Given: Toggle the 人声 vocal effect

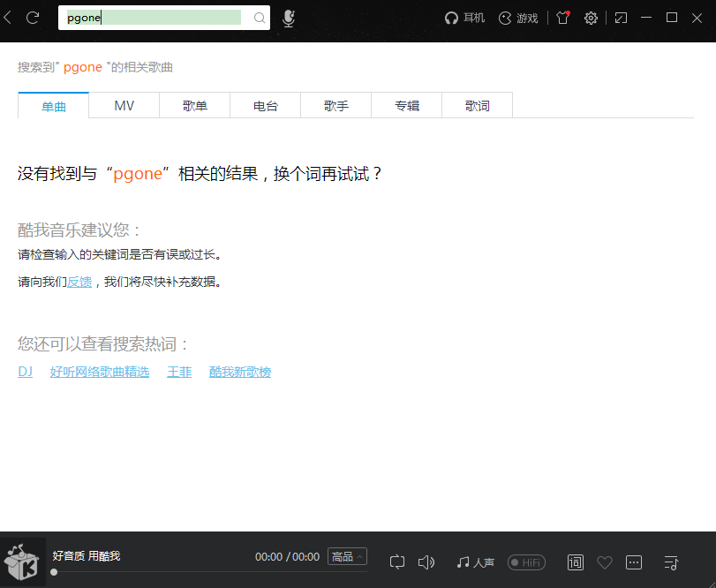Looking at the screenshot, I should click(x=474, y=562).
